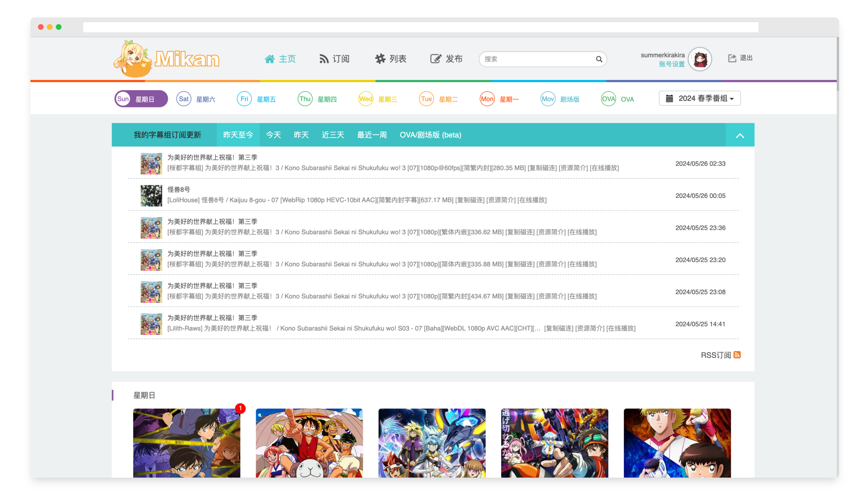Select the Sun circle icon
Screen dimensions: 868x495
123,99
